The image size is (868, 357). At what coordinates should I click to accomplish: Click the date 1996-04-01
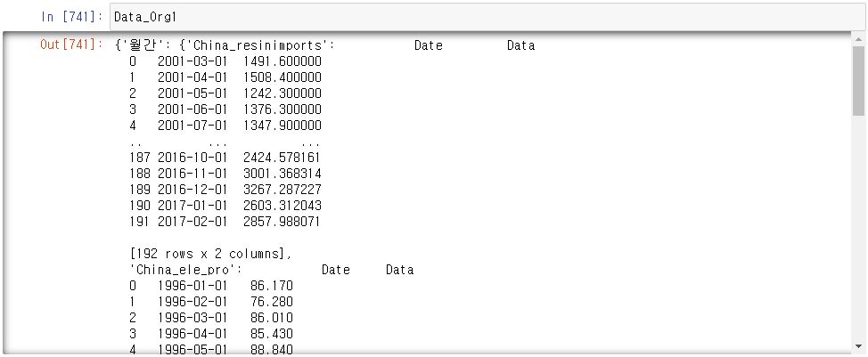point(192,334)
